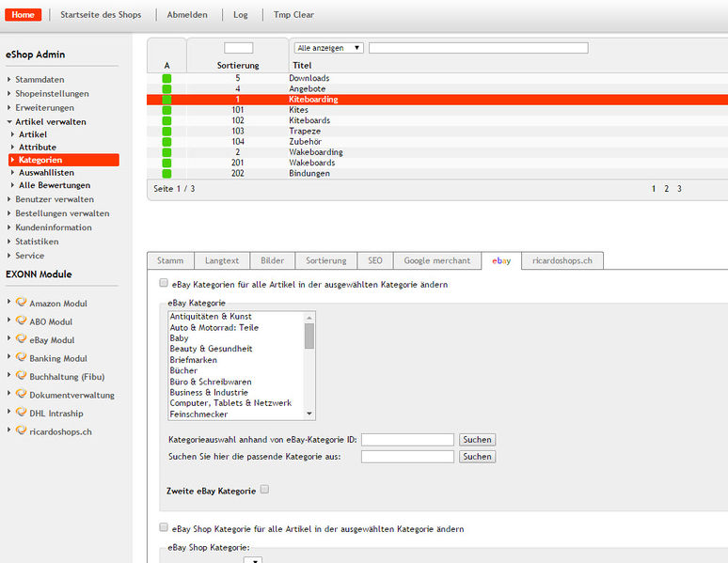Enable eBay Kategorien für alle Artikel checkbox
The image size is (728, 563).
tap(164, 283)
